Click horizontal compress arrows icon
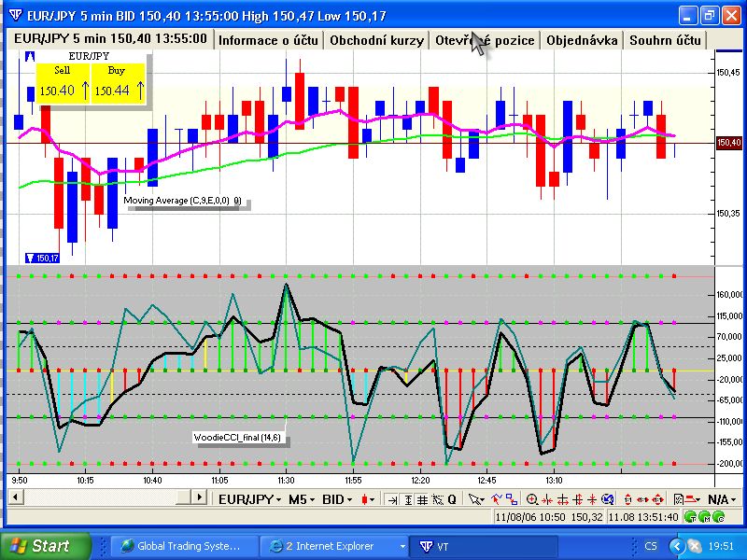The width and height of the screenshot is (747, 560). 547,500
